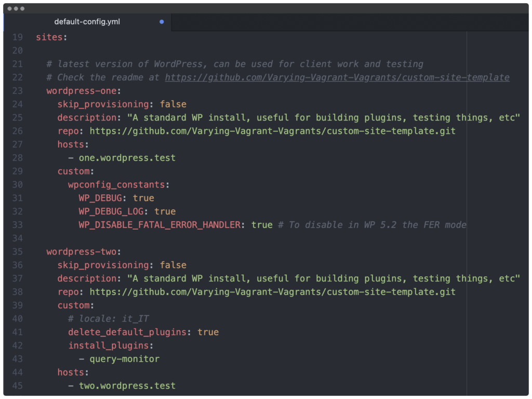Place cursor on the "sites:" key
The height and width of the screenshot is (399, 532).
coord(51,37)
